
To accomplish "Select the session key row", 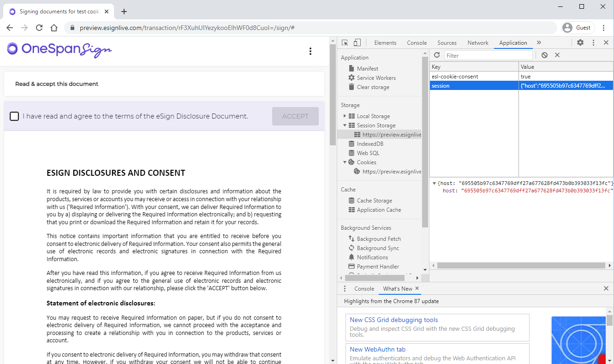I will pyautogui.click(x=521, y=85).
